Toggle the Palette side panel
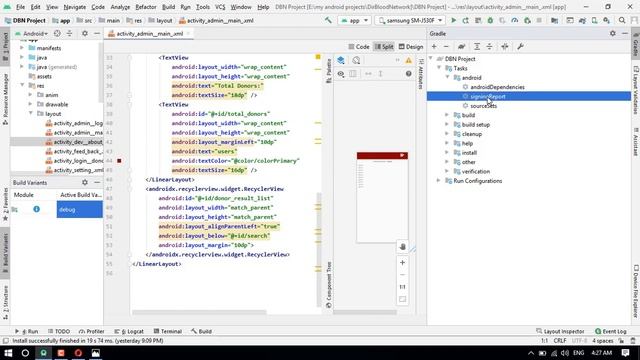 coord(329,71)
